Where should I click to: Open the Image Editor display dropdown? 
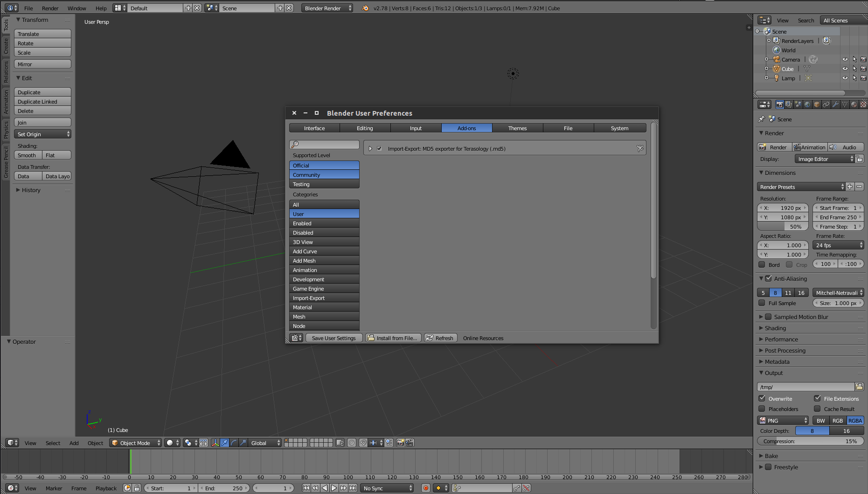[x=825, y=159]
